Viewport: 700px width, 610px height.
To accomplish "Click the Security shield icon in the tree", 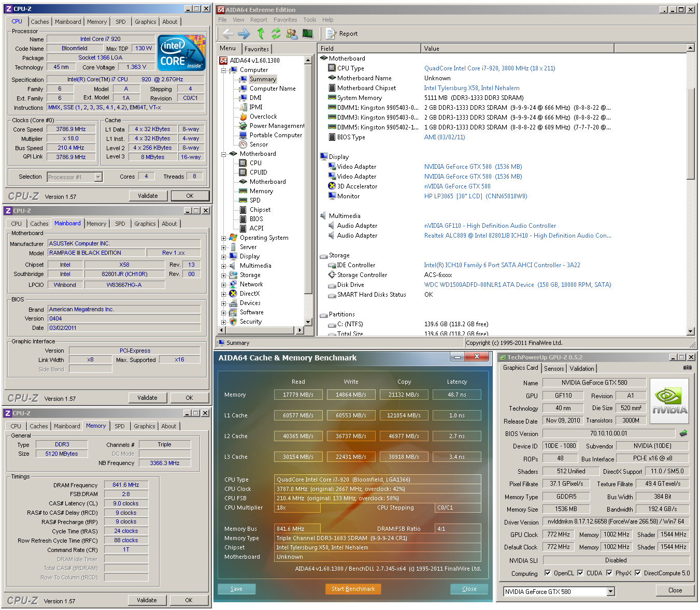I will (233, 322).
